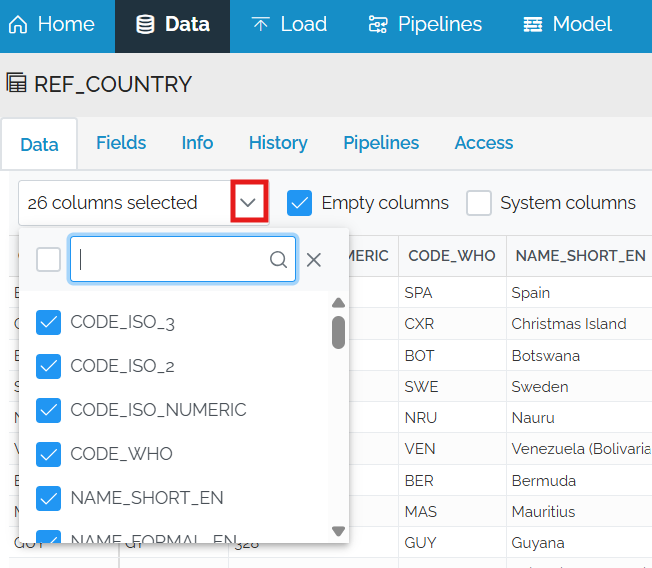Collapse the columns dropdown chevron
Screen dimensions: 652x568
click(x=248, y=203)
